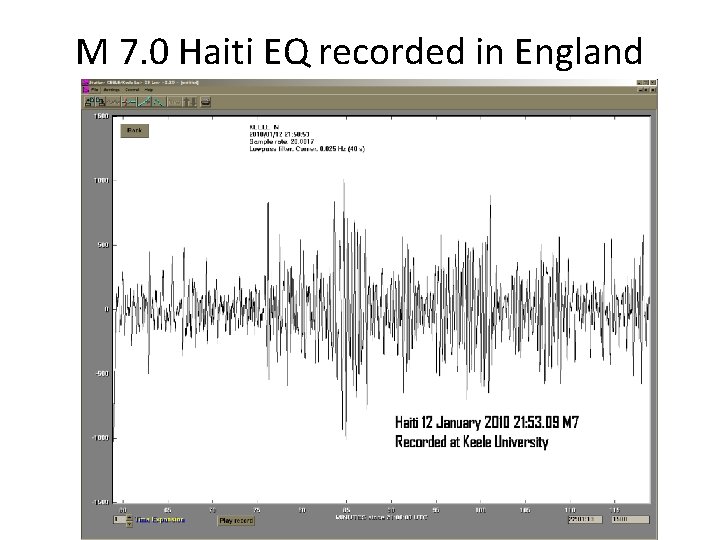
Task: Click the first toolbar icon with the computer symbol
Action: pyautogui.click(x=90, y=102)
